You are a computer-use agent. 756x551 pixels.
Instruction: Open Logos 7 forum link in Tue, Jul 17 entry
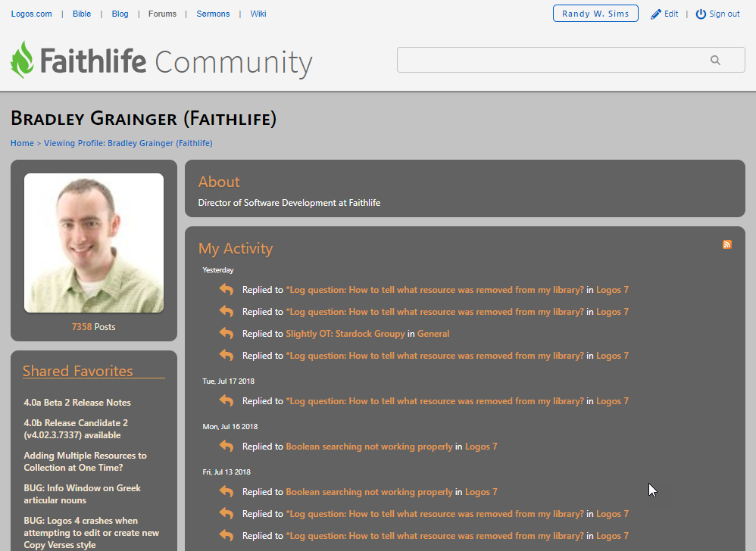612,400
